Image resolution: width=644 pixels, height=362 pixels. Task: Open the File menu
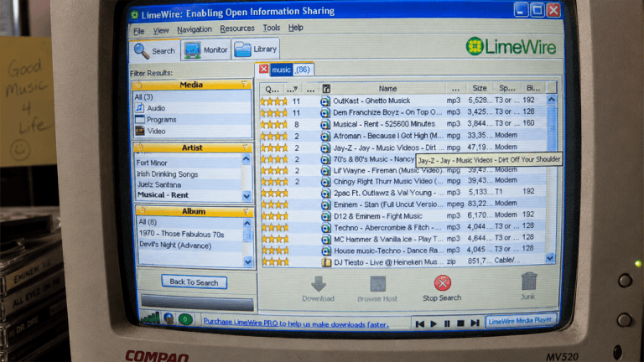pos(139,31)
